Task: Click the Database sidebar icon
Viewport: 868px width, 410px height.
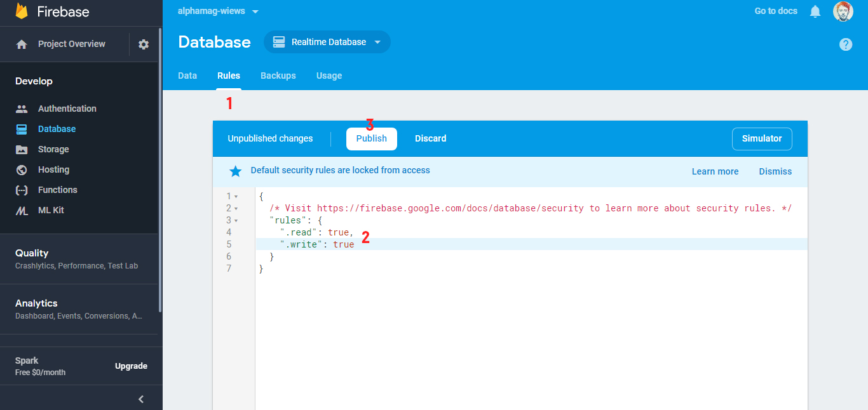Action: [22, 129]
